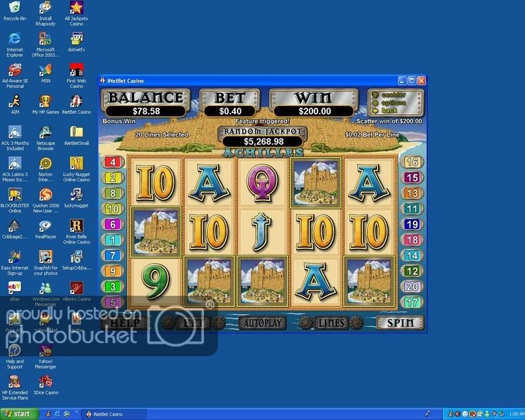Screen dimensions: 525x420
Task: Launch Internet Explorer from Quick Launch
Action: (x=57, y=414)
